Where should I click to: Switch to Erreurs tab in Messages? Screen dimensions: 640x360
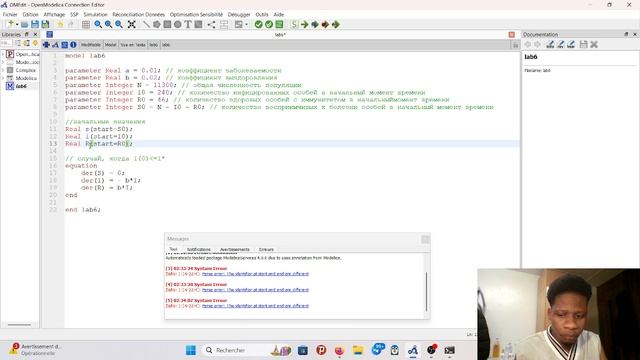coord(266,249)
